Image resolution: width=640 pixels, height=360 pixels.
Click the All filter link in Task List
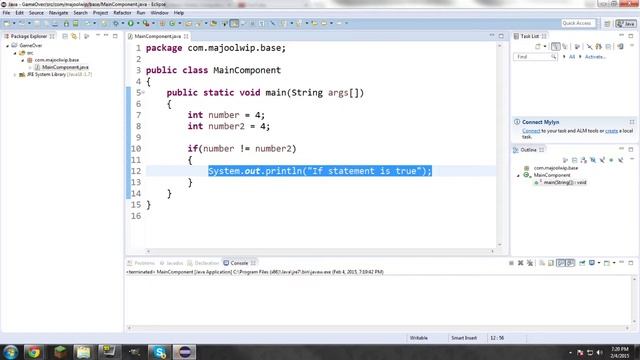(572, 57)
